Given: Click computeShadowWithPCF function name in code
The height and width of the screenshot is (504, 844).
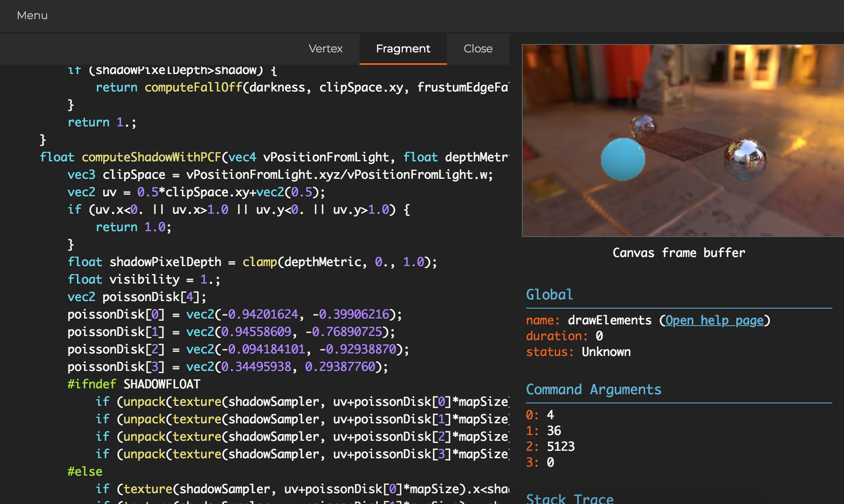Looking at the screenshot, I should 151,157.
